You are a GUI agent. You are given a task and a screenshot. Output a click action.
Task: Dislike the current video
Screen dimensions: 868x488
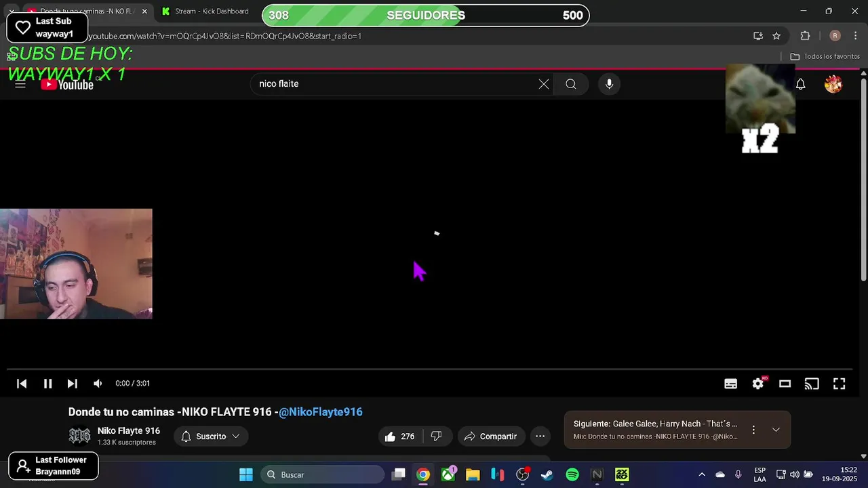pyautogui.click(x=436, y=436)
